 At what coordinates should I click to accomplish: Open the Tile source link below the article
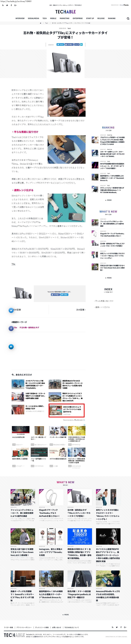pos(13,264)
